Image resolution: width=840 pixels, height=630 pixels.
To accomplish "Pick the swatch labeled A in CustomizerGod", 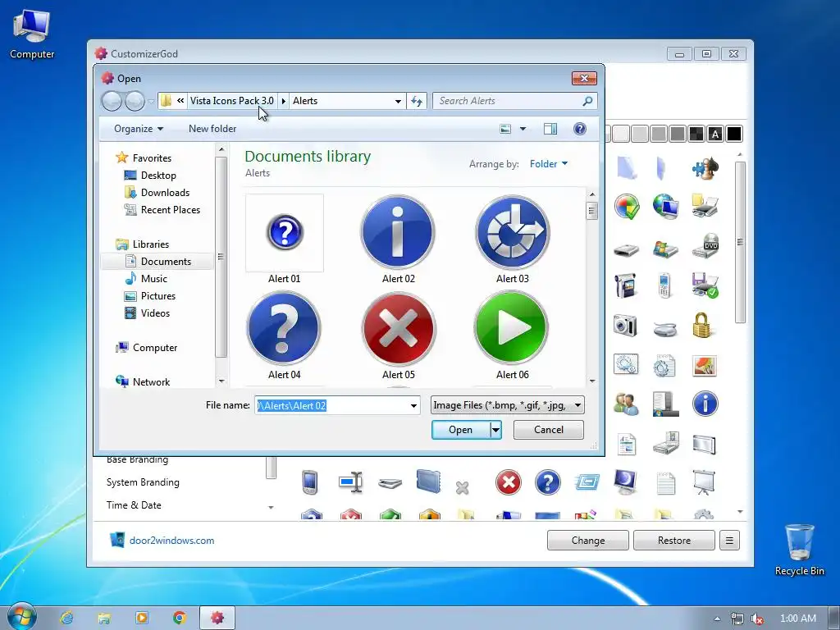I will coord(715,134).
